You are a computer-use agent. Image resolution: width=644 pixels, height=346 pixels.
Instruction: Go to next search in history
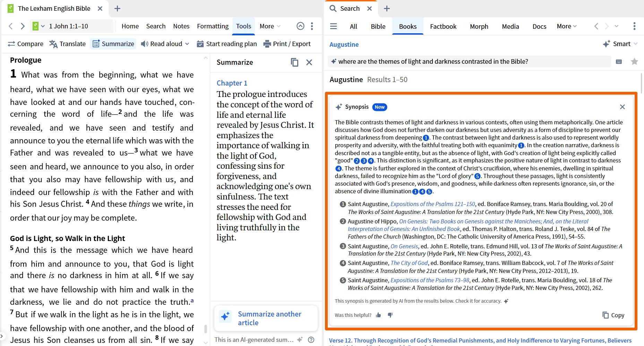[607, 26]
